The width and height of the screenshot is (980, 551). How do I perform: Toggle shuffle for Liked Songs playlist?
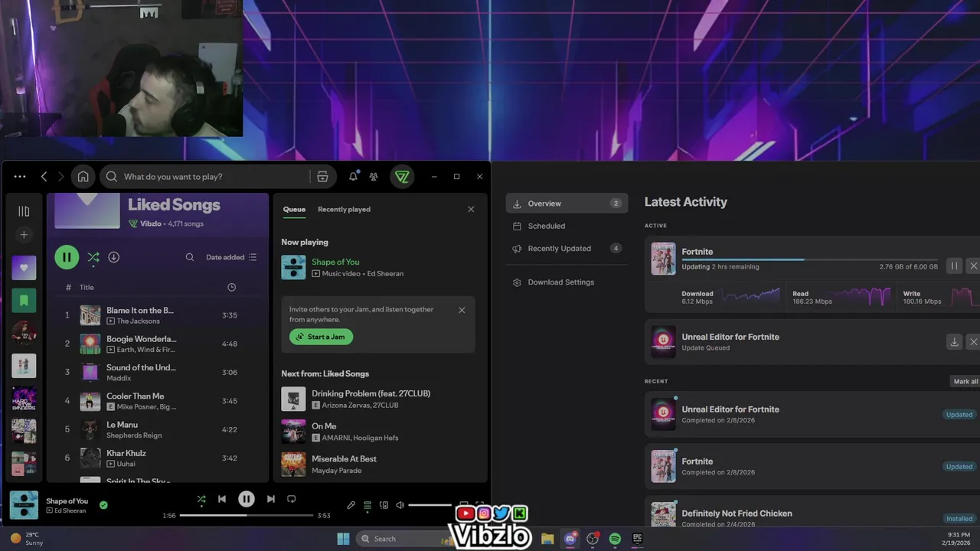tap(93, 257)
